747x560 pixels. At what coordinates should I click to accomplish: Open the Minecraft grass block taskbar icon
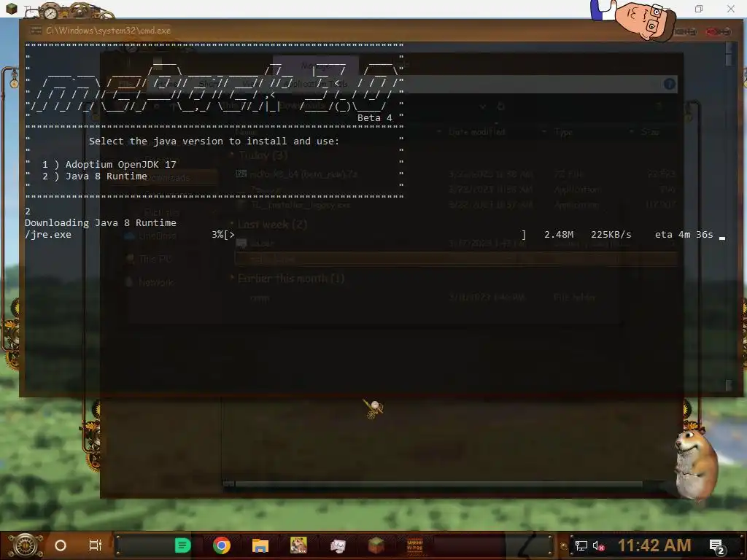tap(376, 545)
